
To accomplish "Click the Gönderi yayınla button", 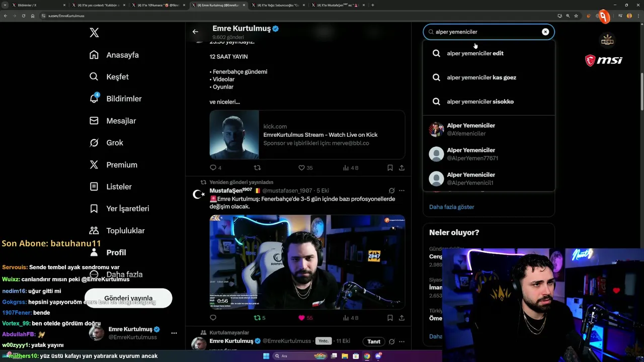I will 128,298.
